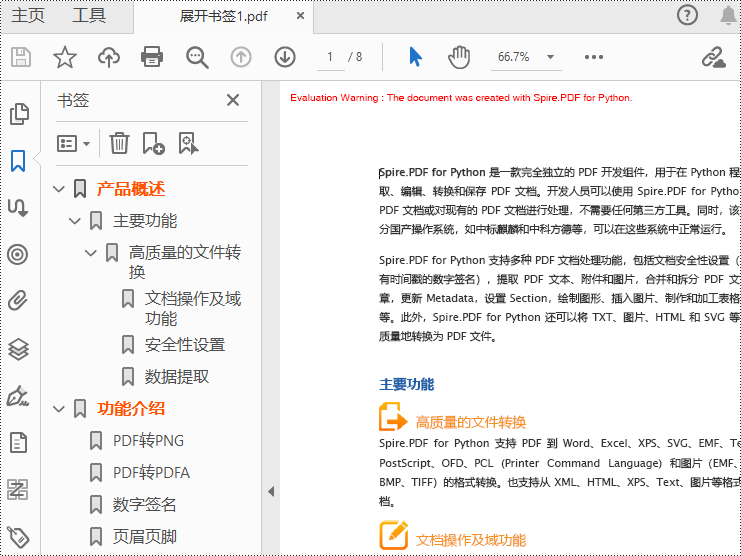Select the PDF转PNG bookmark

148,441
